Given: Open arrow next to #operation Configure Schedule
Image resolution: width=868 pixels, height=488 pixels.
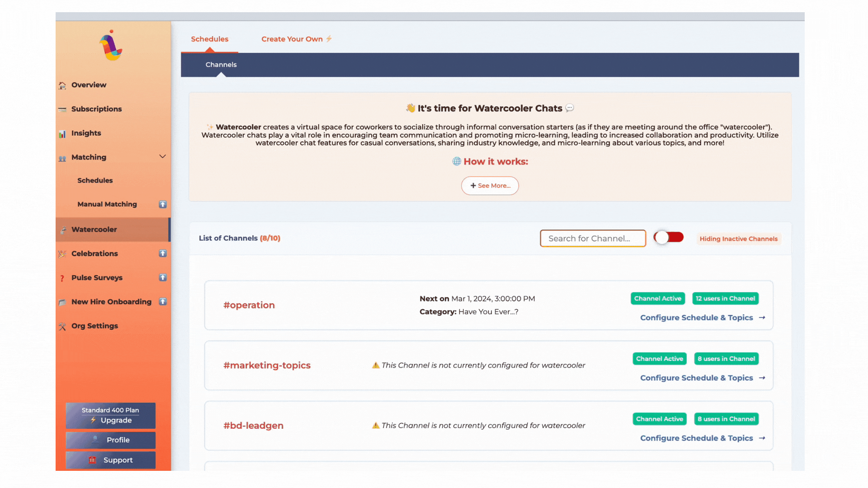Looking at the screenshot, I should [762, 318].
